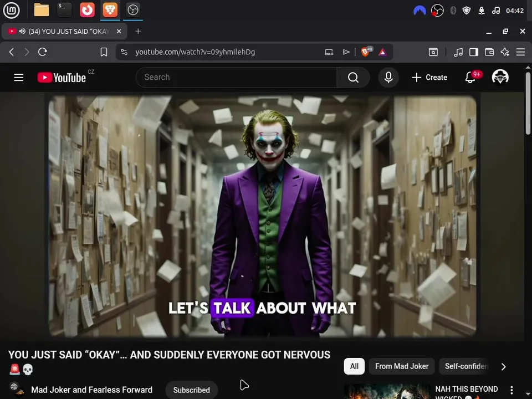Screen dimensions: 532x399
Task: Focus the YouTube search field
Action: coord(237,78)
